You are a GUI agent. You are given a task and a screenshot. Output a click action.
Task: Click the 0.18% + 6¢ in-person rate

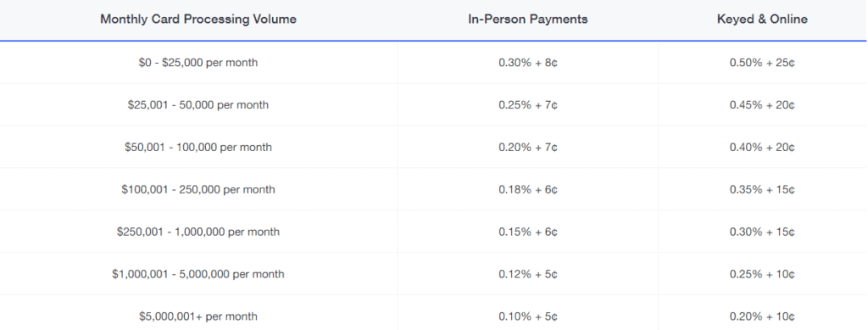click(x=527, y=189)
